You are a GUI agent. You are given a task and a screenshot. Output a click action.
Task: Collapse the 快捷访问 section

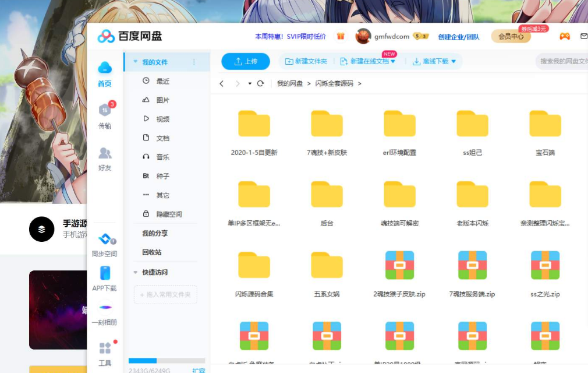click(136, 272)
